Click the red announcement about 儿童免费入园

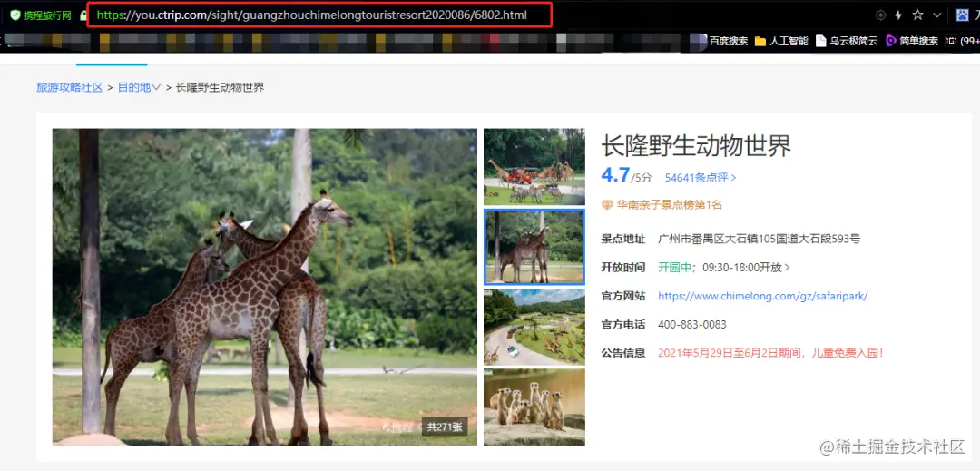point(770,353)
